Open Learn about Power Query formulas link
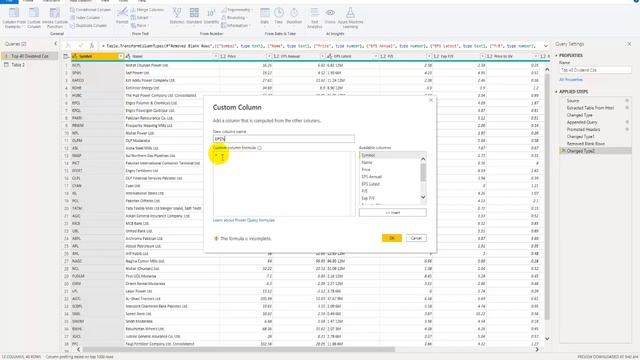Screen dimensions: 640x360 (x=244, y=220)
